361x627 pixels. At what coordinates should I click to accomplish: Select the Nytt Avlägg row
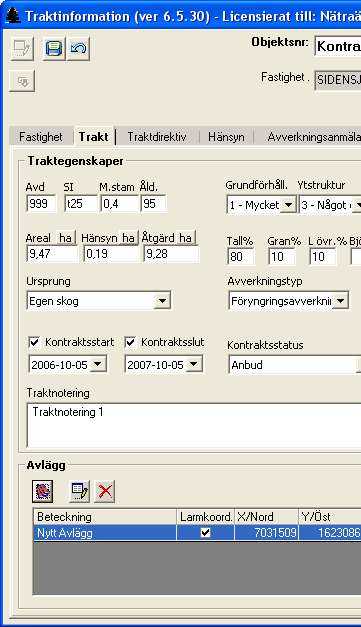197,533
